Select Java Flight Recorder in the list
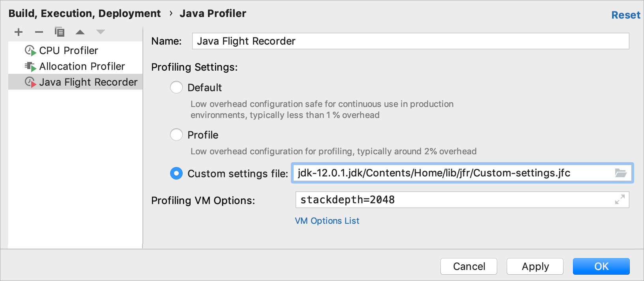The image size is (644, 281). pyautogui.click(x=88, y=82)
